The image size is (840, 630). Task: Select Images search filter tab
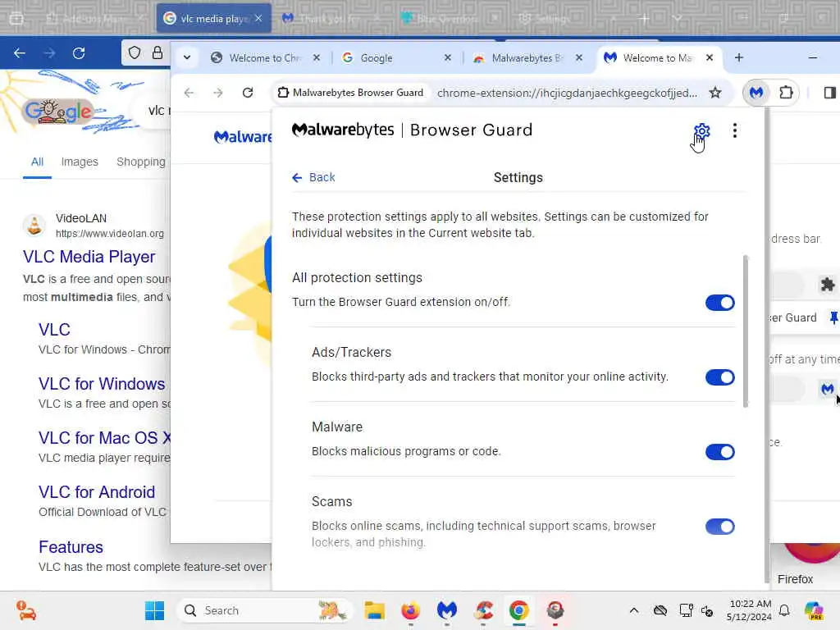pyautogui.click(x=80, y=162)
